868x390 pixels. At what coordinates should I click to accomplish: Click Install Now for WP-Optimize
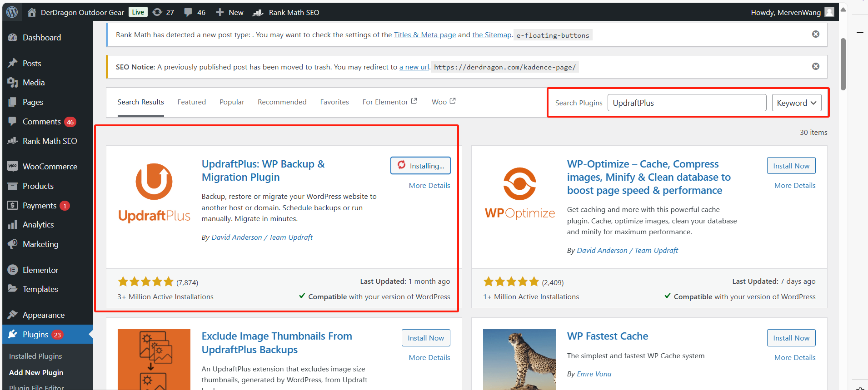tap(791, 166)
